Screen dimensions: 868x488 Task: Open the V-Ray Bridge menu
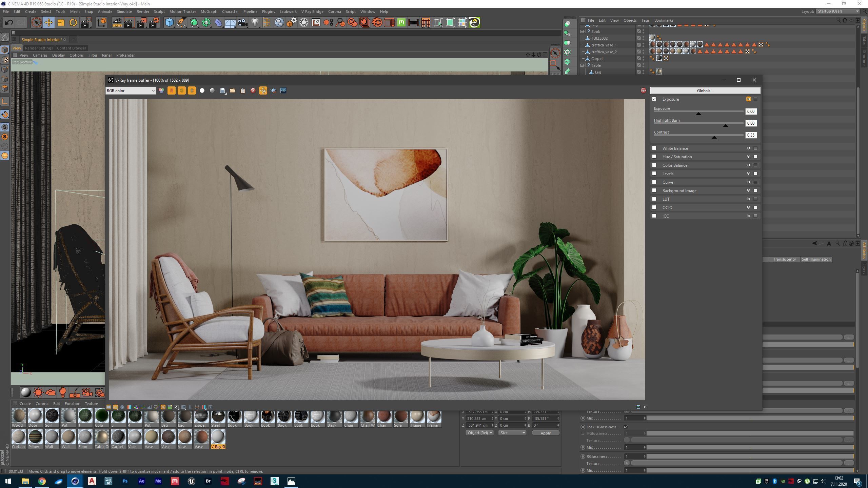pyautogui.click(x=312, y=12)
